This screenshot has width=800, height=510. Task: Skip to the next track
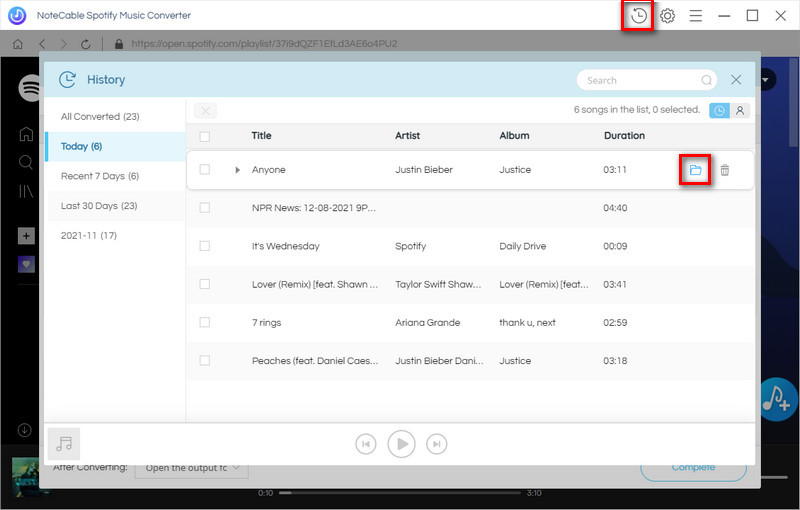[x=436, y=444]
